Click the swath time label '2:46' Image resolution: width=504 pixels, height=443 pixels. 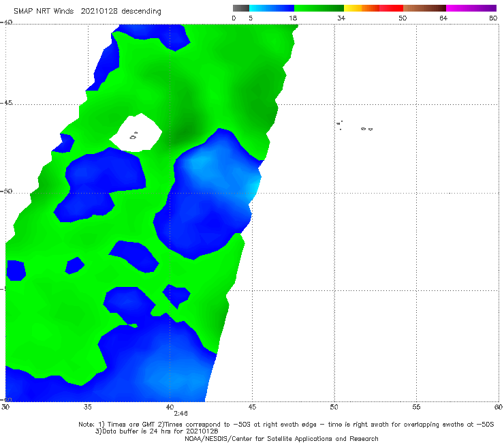180,414
